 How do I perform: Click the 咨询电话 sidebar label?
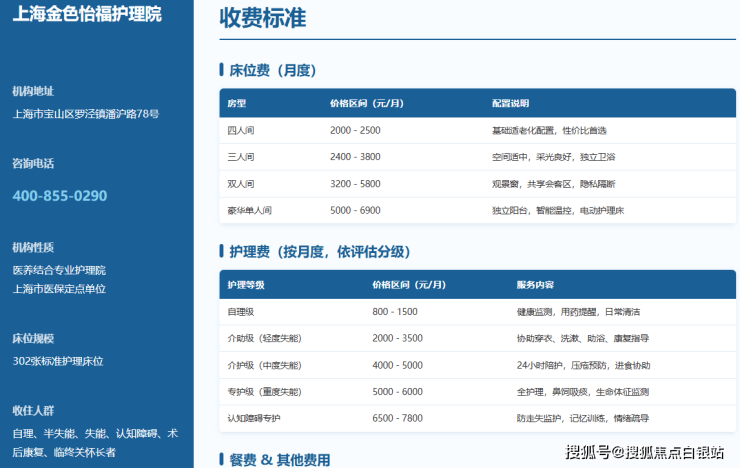pyautogui.click(x=33, y=164)
